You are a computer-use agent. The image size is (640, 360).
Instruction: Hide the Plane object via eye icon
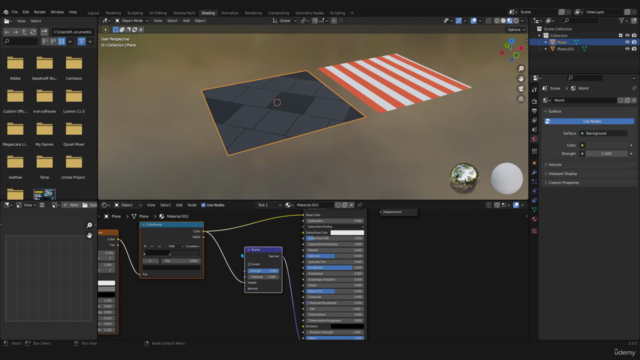point(627,42)
